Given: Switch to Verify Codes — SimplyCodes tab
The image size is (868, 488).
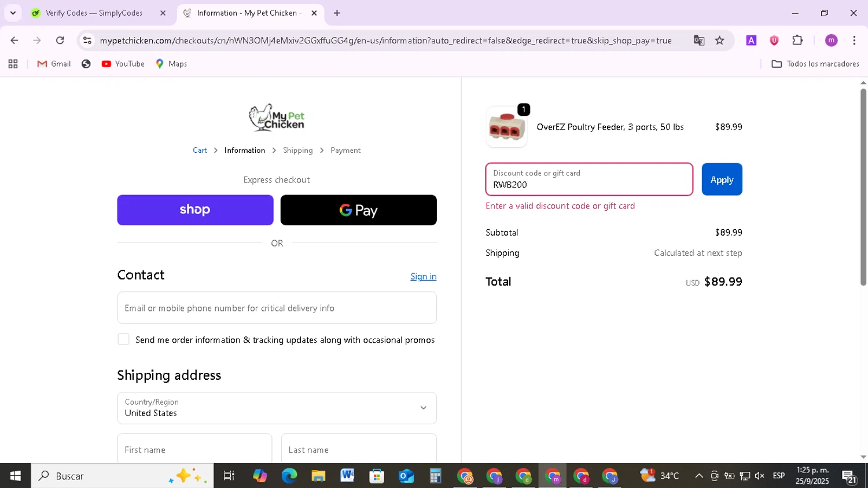Looking at the screenshot, I should coord(94,13).
